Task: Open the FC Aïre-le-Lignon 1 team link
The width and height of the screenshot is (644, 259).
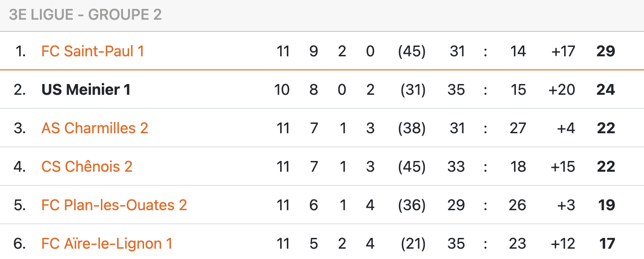Action: [x=107, y=244]
